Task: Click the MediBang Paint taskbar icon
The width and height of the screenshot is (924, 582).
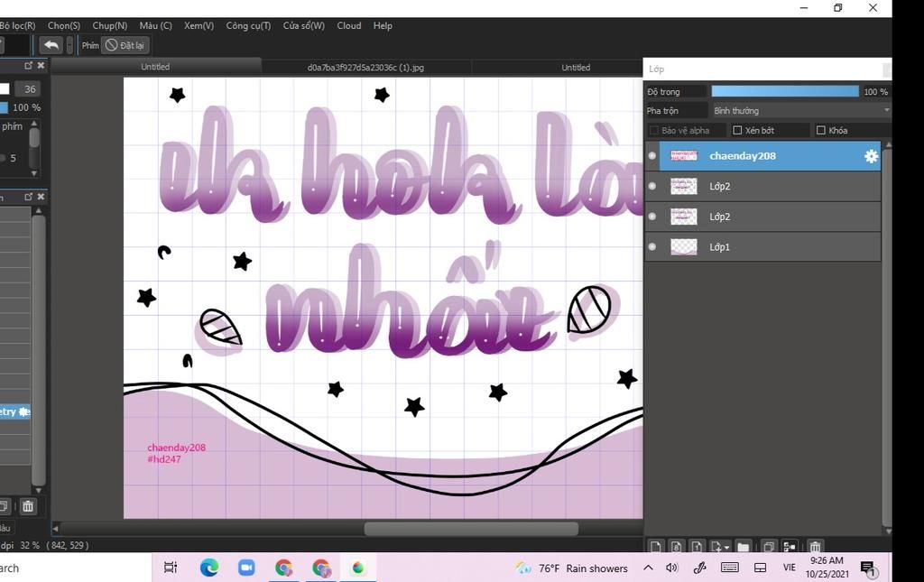Action: tap(358, 568)
